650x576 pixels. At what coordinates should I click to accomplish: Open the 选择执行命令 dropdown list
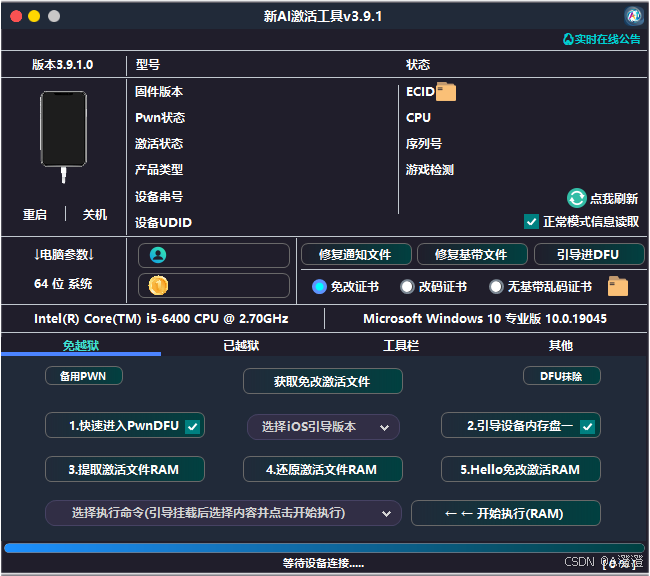pos(223,513)
